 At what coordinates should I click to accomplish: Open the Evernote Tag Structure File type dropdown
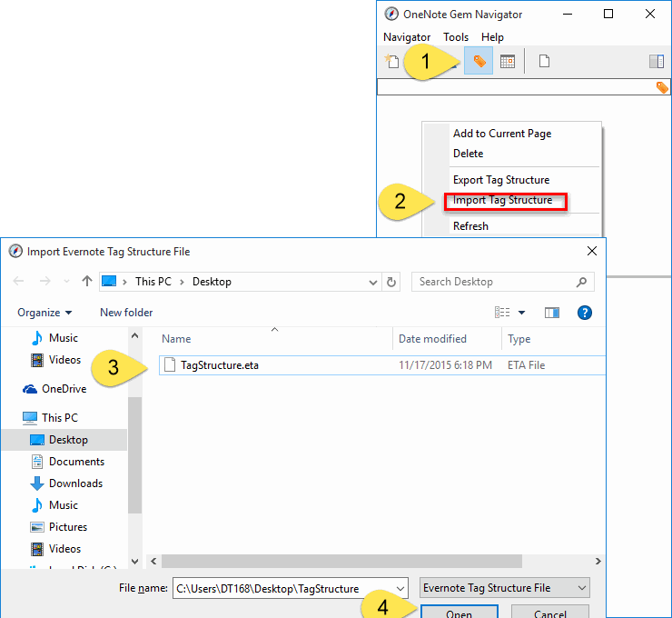pos(504,588)
